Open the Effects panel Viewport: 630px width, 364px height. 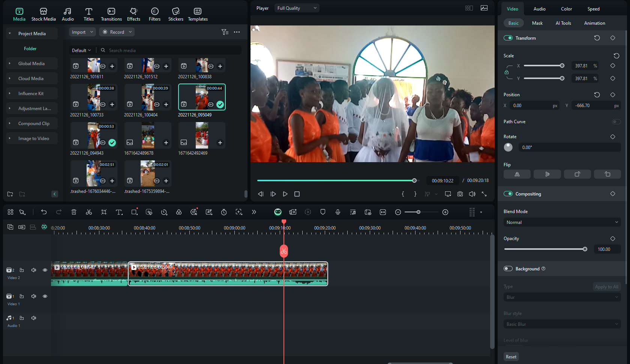[133, 13]
